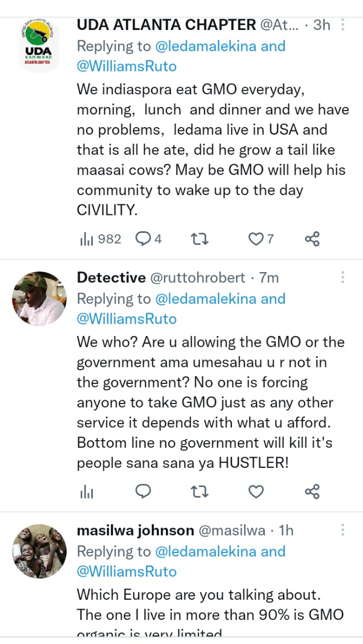The height and width of the screenshot is (644, 363).
Task: View analytics on Detective's tweet
Action: coord(87,492)
